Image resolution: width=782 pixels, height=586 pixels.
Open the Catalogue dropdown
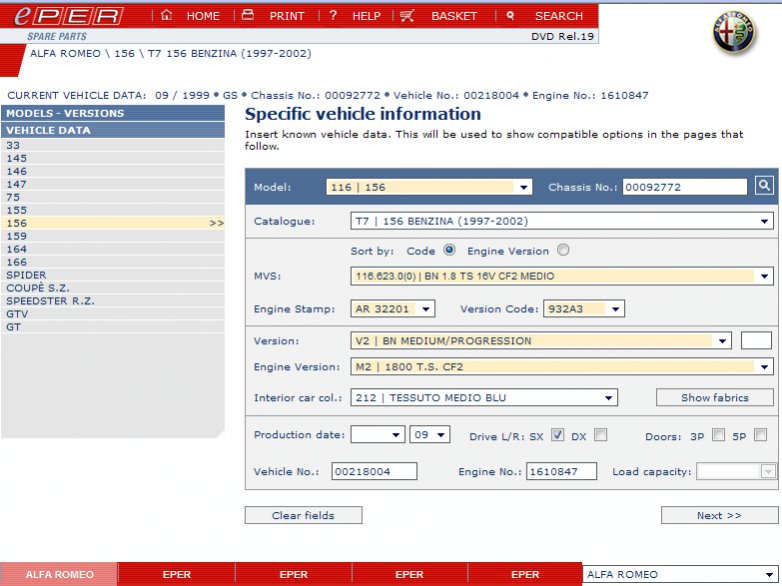click(x=562, y=222)
